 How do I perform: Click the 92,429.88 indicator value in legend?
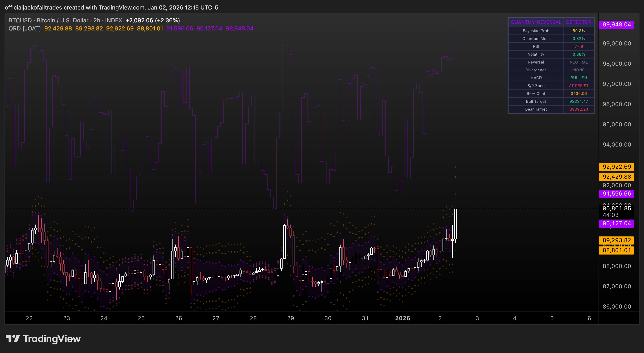click(58, 29)
